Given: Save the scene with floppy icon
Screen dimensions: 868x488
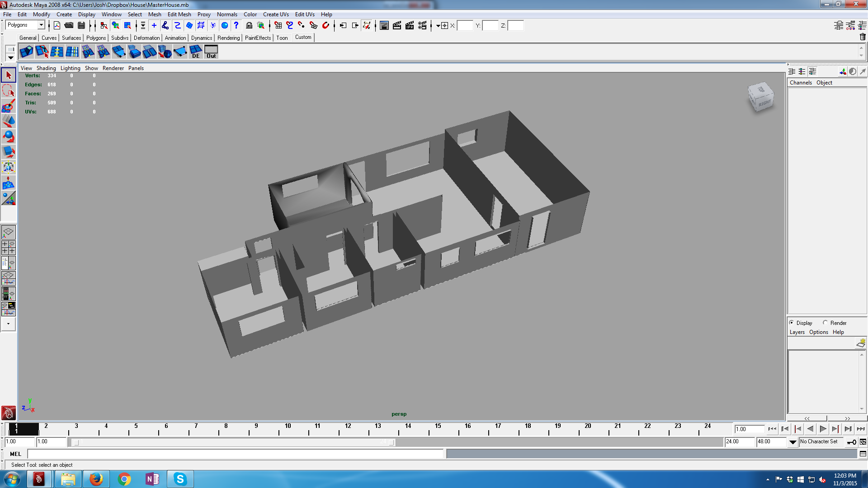Looking at the screenshot, I should pyautogui.click(x=81, y=25).
